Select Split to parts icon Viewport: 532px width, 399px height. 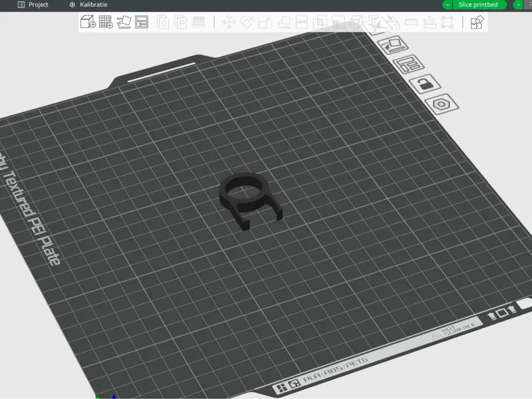(x=181, y=23)
